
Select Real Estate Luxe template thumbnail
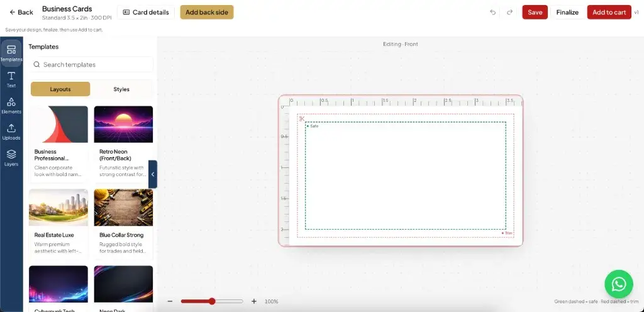58,208
